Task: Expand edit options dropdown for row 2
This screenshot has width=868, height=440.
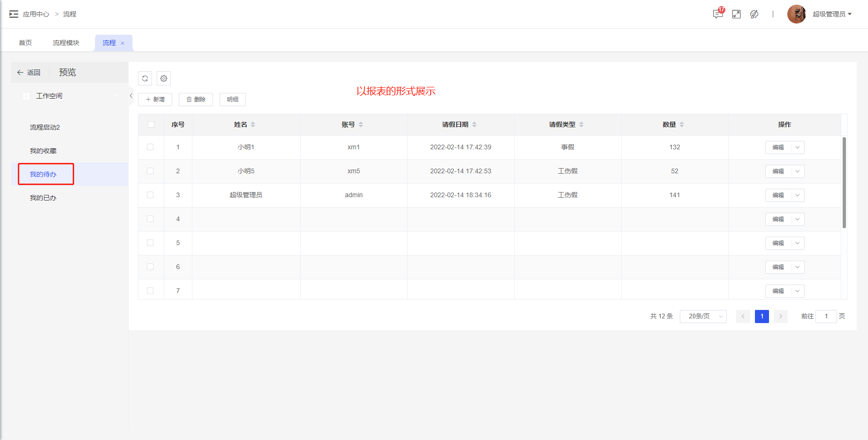Action: (798, 171)
